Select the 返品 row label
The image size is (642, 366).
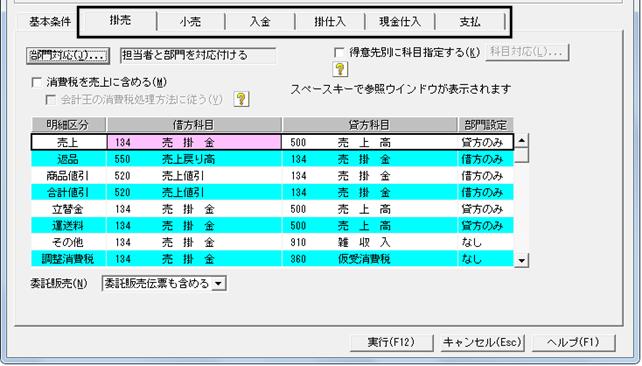[x=68, y=159]
